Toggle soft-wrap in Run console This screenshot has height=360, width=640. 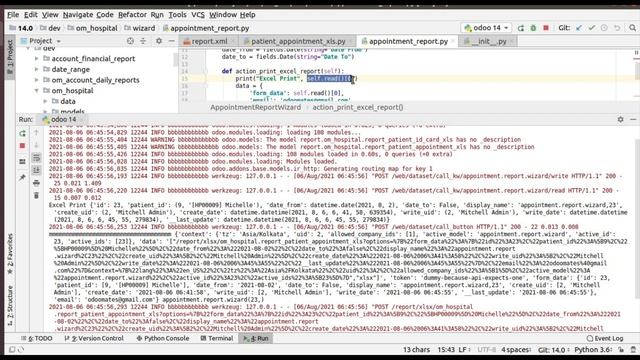36,158
